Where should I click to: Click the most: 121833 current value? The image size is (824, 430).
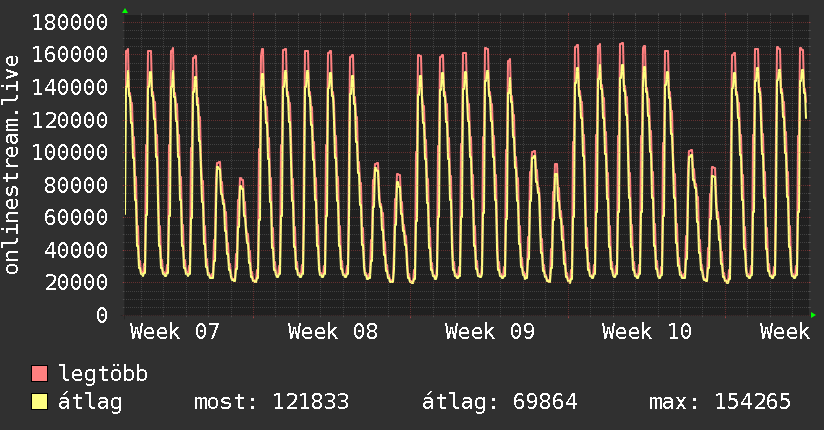[x=270, y=402]
